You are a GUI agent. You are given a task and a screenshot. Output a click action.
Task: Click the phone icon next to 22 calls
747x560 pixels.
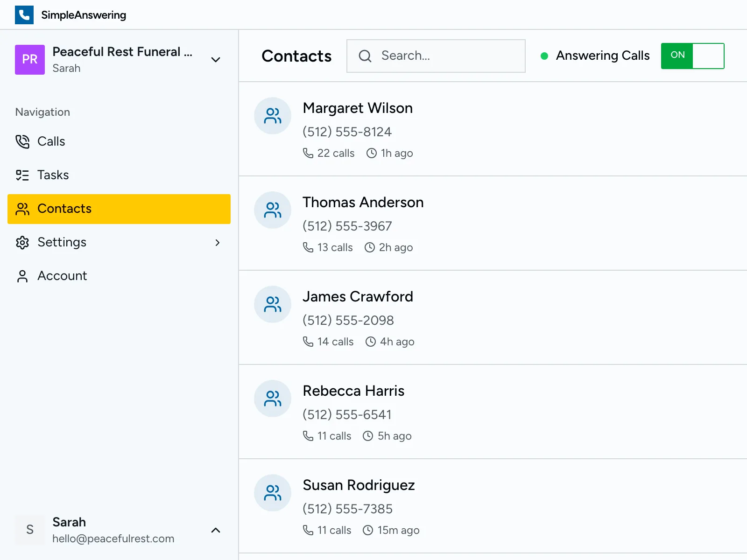tap(308, 153)
